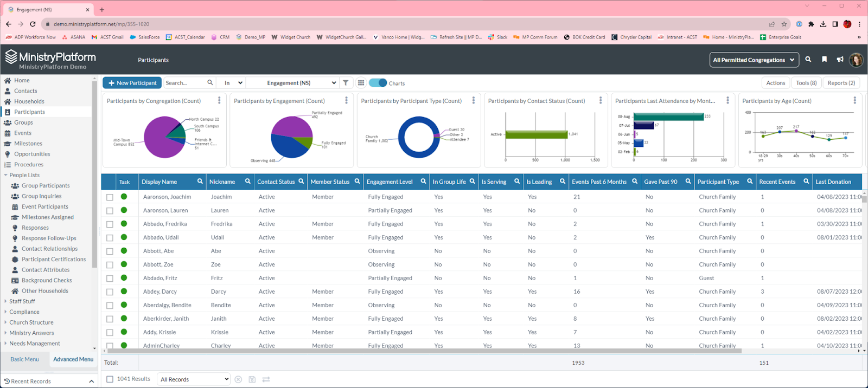Image resolution: width=868 pixels, height=388 pixels.
Task: Open options menu for Participants by Age chart
Action: click(x=854, y=100)
